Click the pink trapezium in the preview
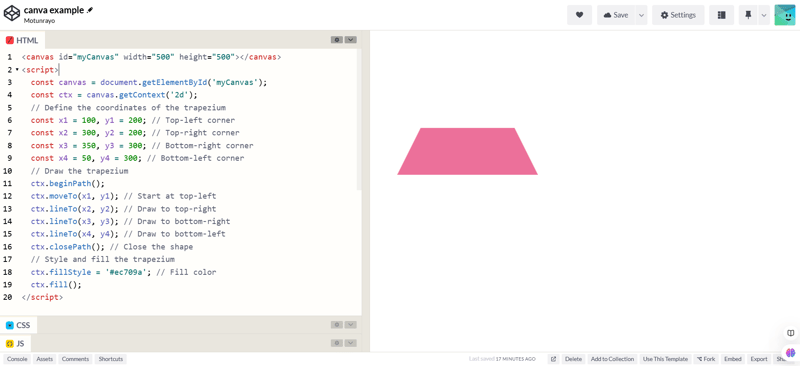800x366 pixels. tap(467, 152)
